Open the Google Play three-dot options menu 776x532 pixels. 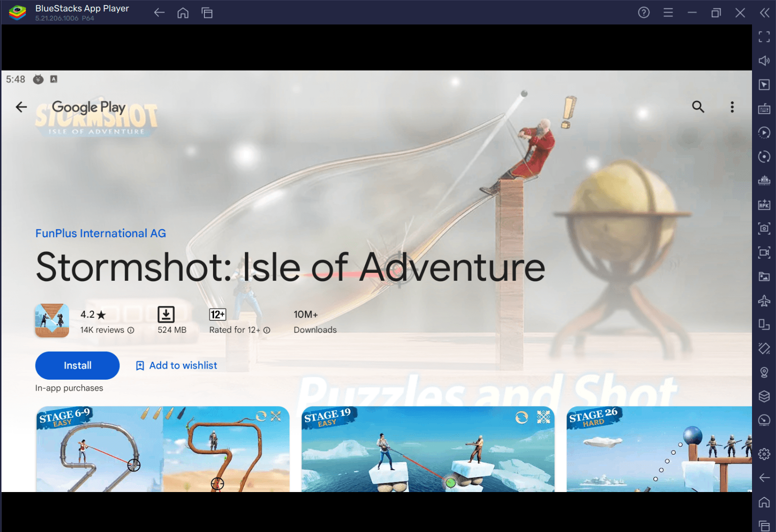click(732, 106)
